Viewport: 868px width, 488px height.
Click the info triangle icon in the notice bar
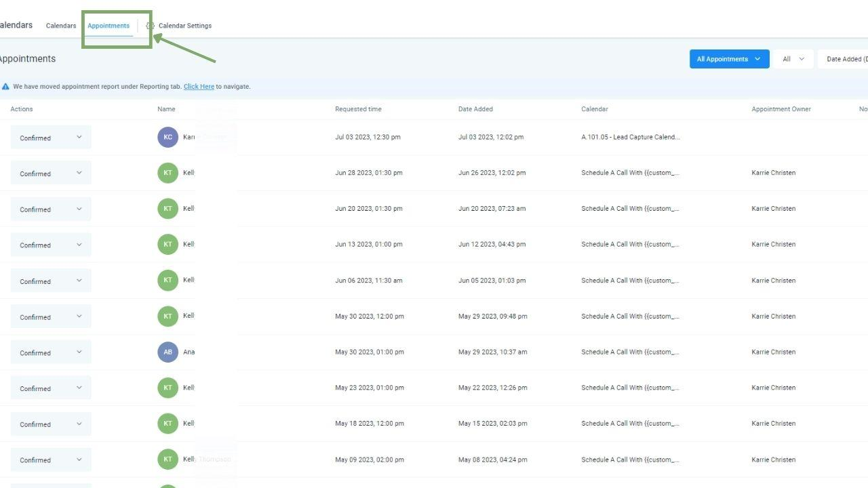coord(5,87)
